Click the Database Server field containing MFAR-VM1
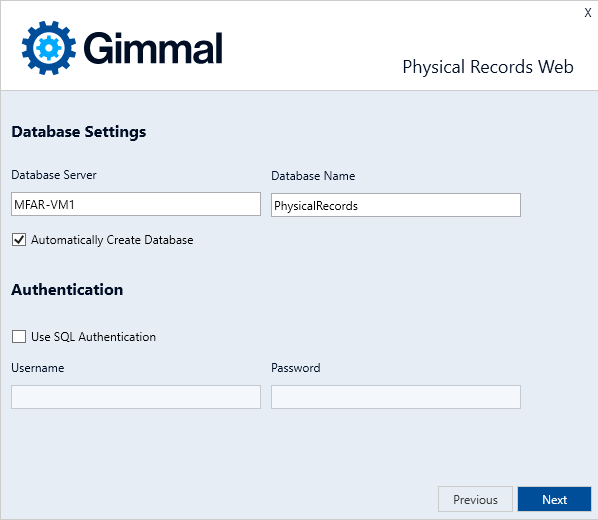Viewport: 598px width, 520px height. tap(136, 204)
